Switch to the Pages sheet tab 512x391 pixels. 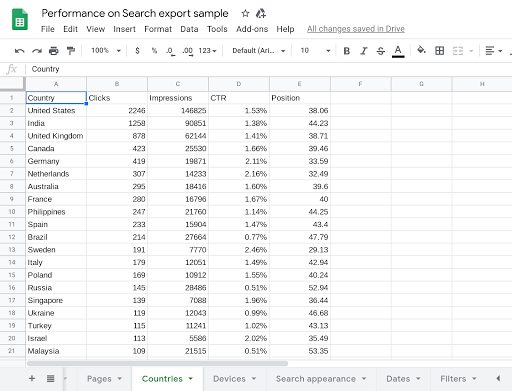(99, 379)
